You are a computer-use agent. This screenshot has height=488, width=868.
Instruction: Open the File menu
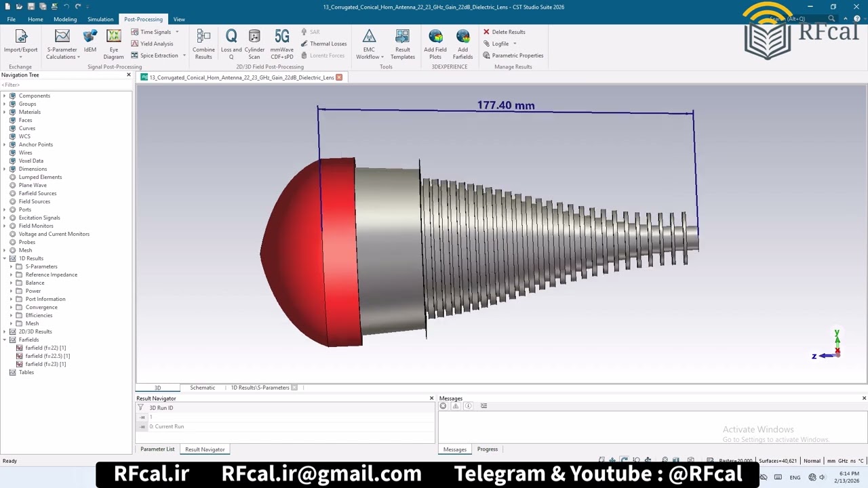pyautogui.click(x=12, y=19)
